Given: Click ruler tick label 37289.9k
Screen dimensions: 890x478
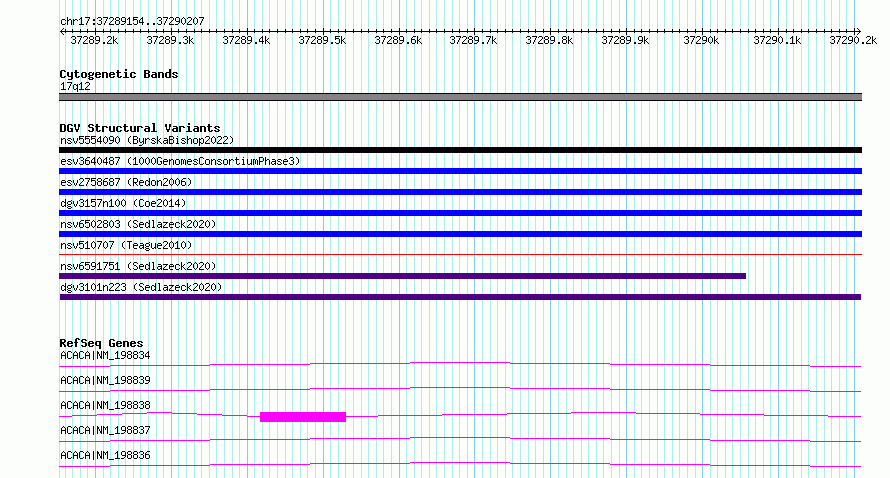Looking at the screenshot, I should pyautogui.click(x=625, y=40).
